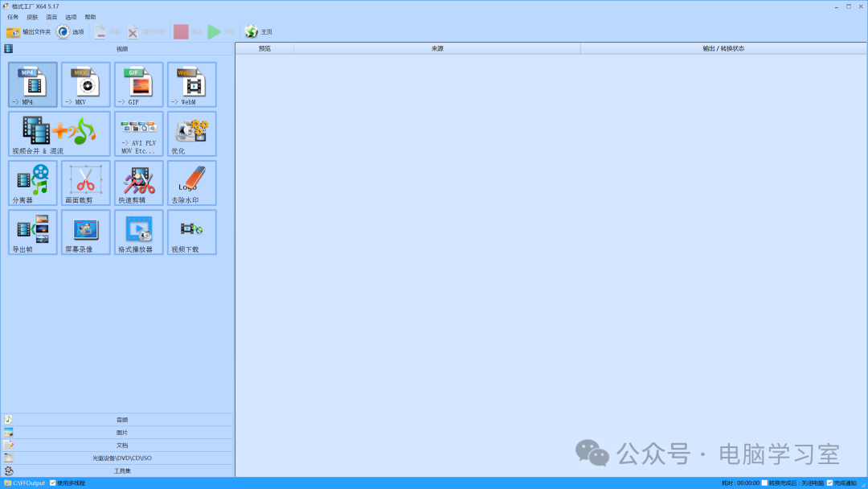This screenshot has height=489, width=868.
Task: Click the 输出文件夹 toolbar button
Action: [28, 31]
